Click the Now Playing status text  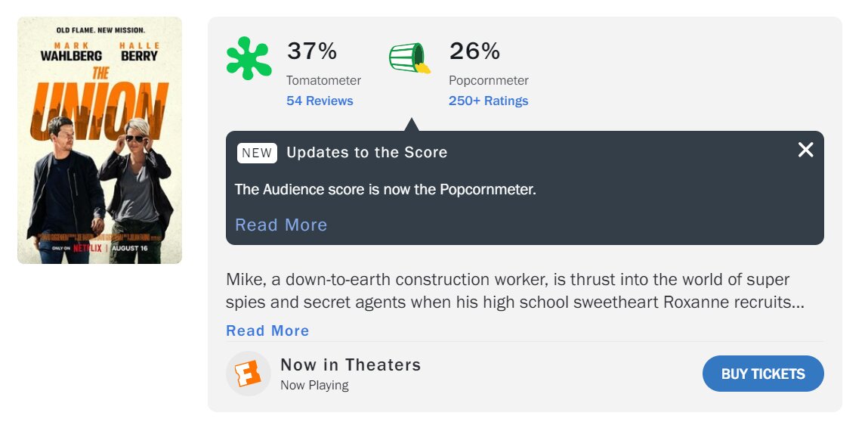[314, 385]
